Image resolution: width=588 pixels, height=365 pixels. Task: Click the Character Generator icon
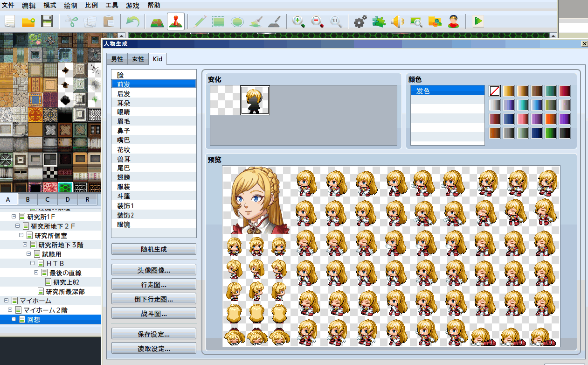click(x=453, y=21)
